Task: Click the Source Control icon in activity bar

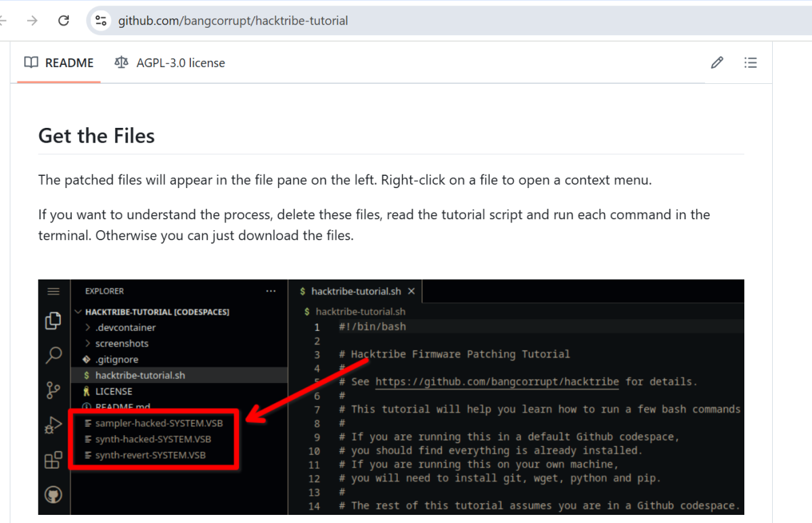Action: click(53, 390)
